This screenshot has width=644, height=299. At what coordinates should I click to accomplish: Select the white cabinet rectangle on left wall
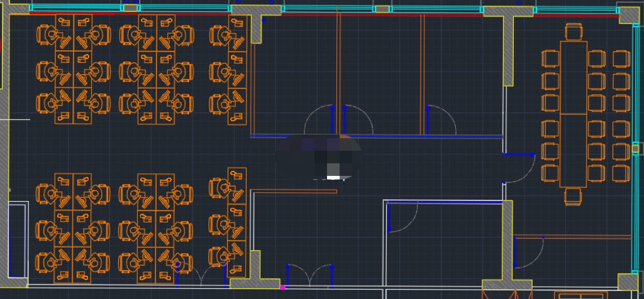click(x=18, y=241)
